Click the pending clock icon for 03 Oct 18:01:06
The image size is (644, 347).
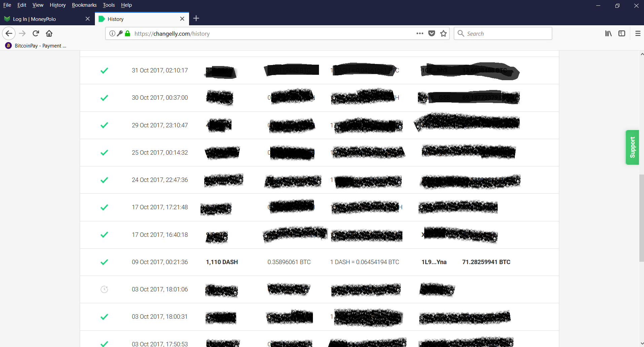[x=104, y=289]
